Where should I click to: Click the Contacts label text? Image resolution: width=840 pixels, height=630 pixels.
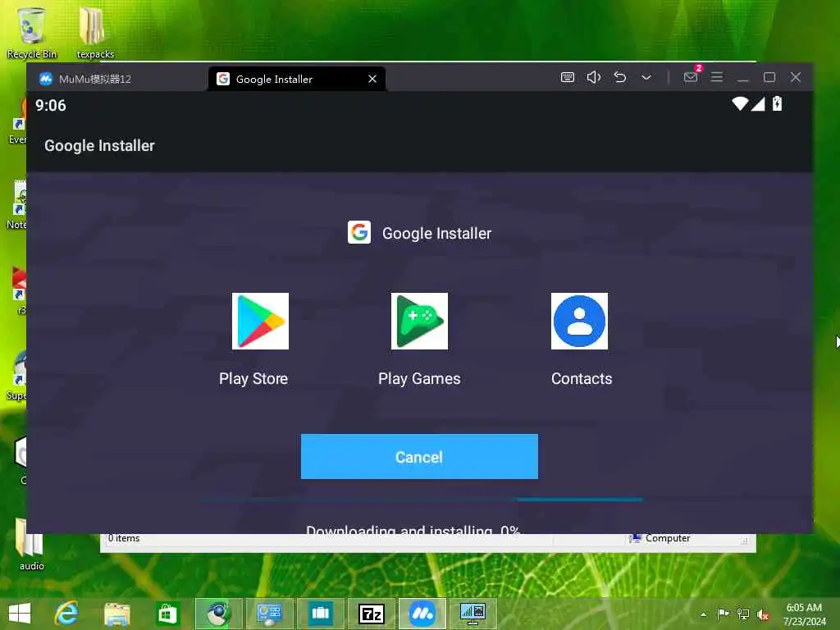582,379
